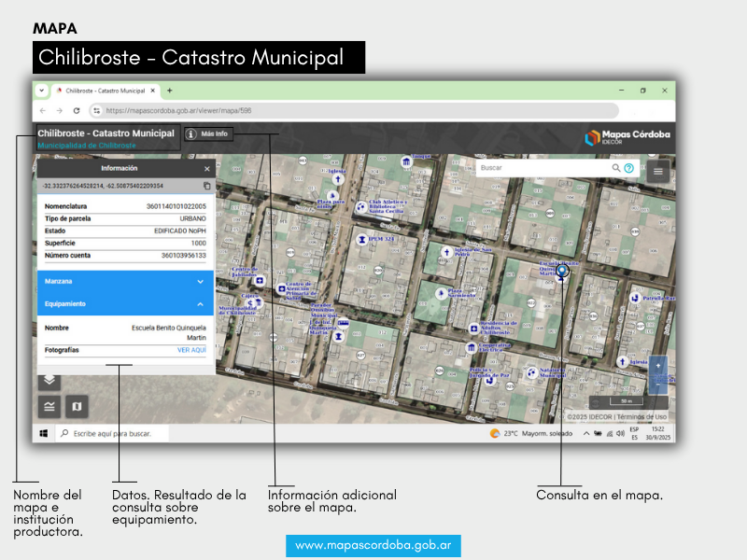Click the Términos de Uso link
The height and width of the screenshot is (560, 747).
[x=641, y=416]
